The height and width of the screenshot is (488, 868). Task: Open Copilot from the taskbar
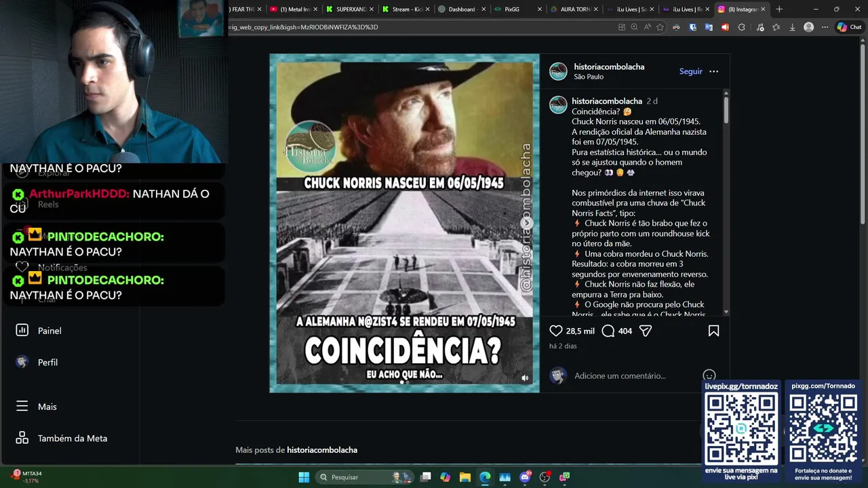tap(445, 477)
